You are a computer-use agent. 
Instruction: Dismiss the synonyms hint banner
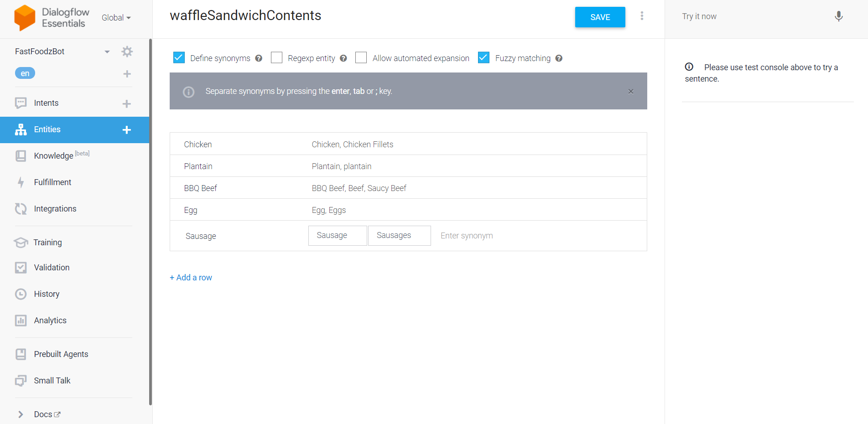click(x=631, y=91)
